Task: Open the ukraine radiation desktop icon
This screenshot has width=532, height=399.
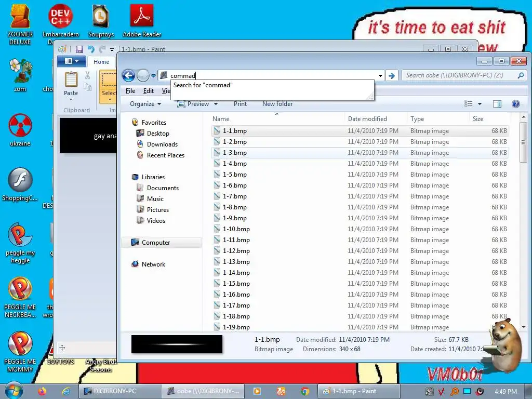Action: [x=20, y=130]
